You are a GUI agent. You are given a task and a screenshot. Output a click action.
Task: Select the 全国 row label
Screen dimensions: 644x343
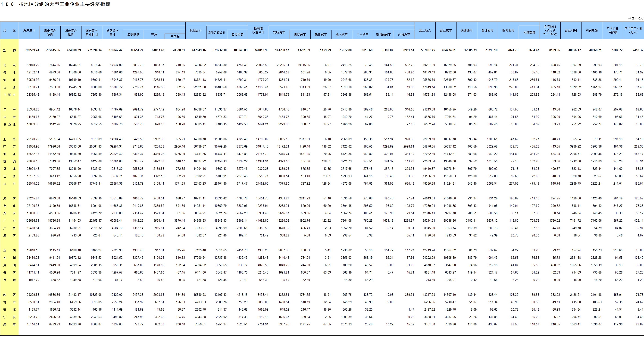[x=9, y=50]
